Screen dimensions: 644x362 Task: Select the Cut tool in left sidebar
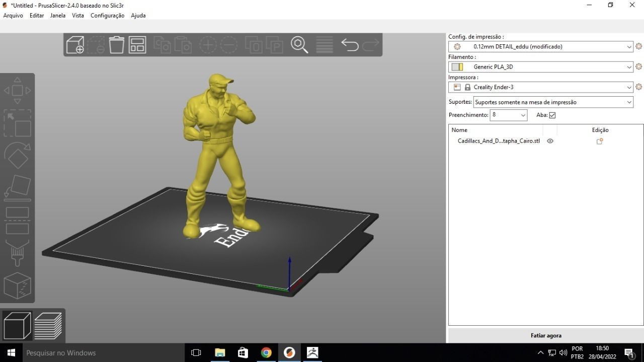[x=17, y=221]
